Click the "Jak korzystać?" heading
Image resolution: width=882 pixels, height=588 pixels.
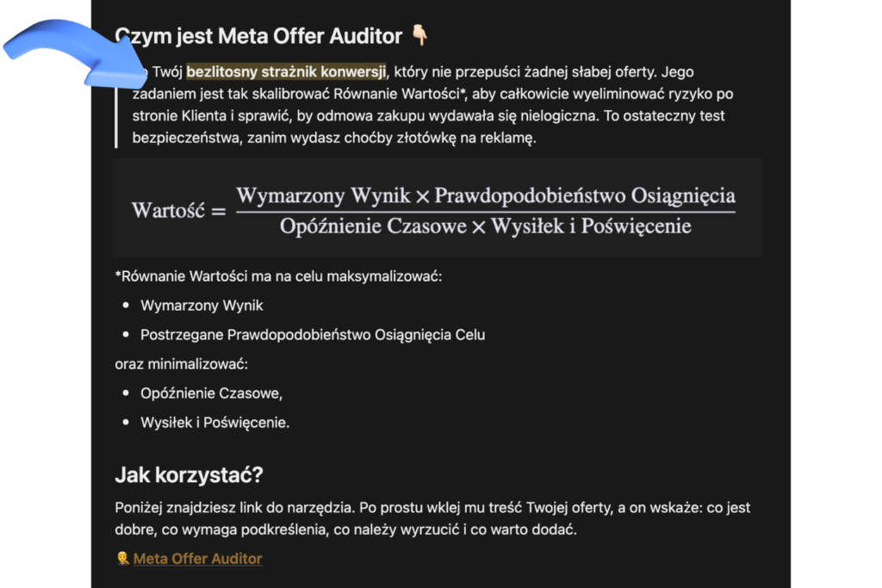pos(189,475)
